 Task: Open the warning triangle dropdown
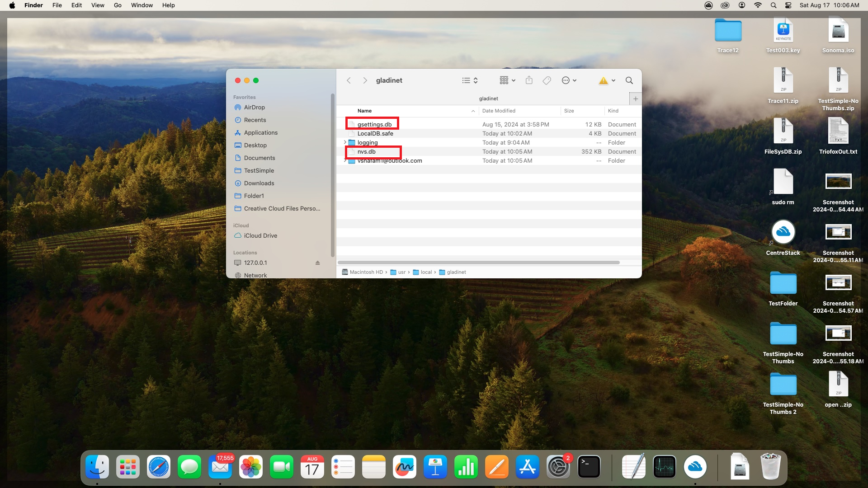coord(607,80)
